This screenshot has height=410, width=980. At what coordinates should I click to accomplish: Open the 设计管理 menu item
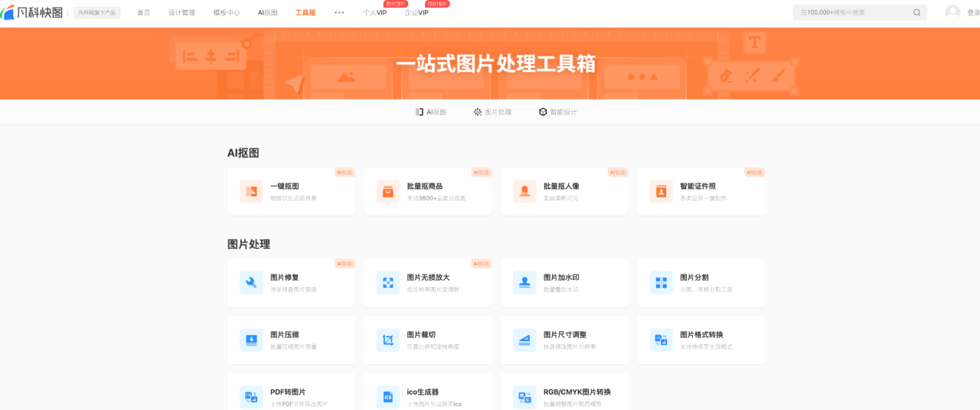tap(181, 12)
